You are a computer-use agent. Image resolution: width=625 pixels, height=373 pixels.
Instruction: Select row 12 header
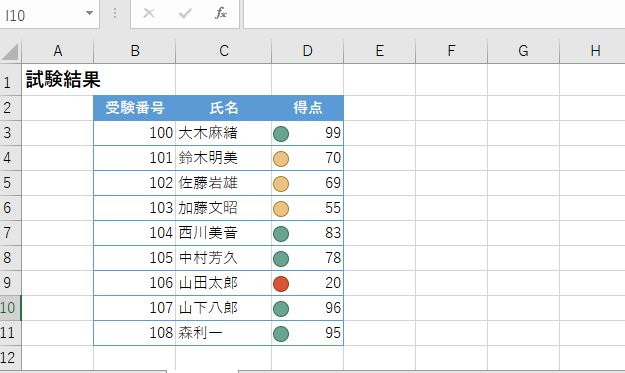pos(10,358)
